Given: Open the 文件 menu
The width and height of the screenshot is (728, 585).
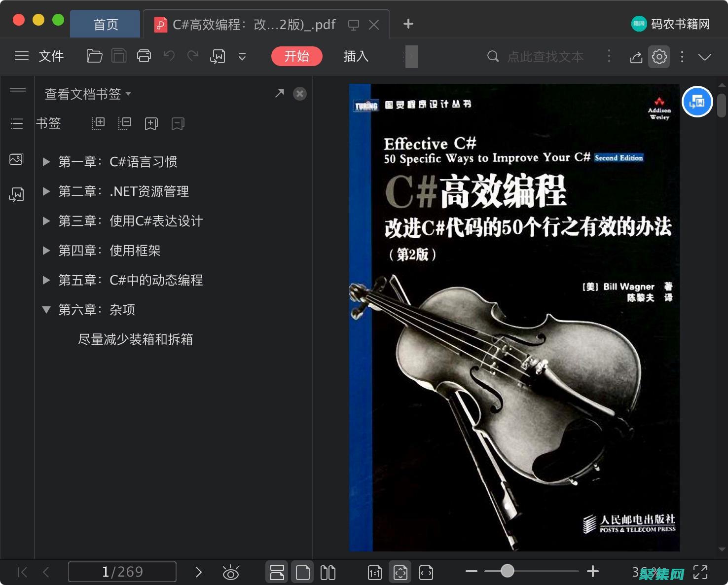Looking at the screenshot, I should click(x=51, y=56).
